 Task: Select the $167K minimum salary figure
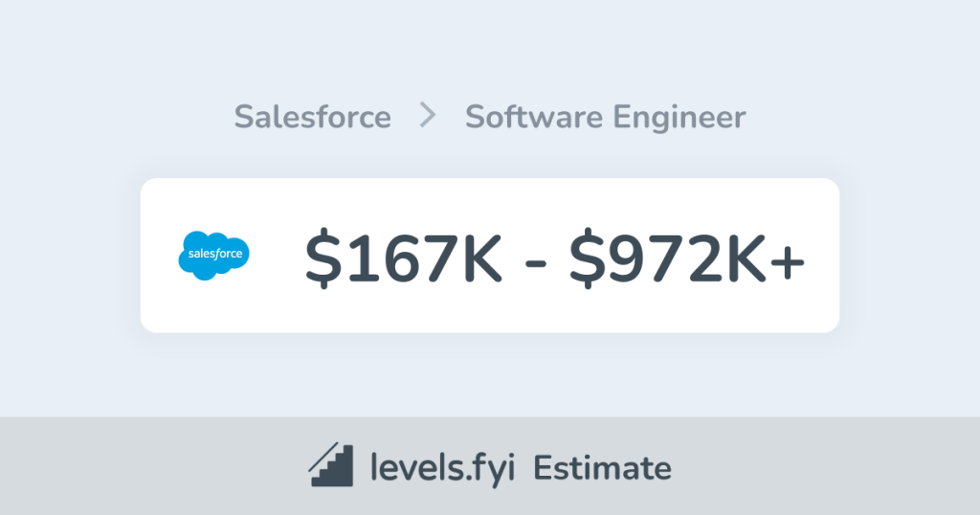click(404, 257)
